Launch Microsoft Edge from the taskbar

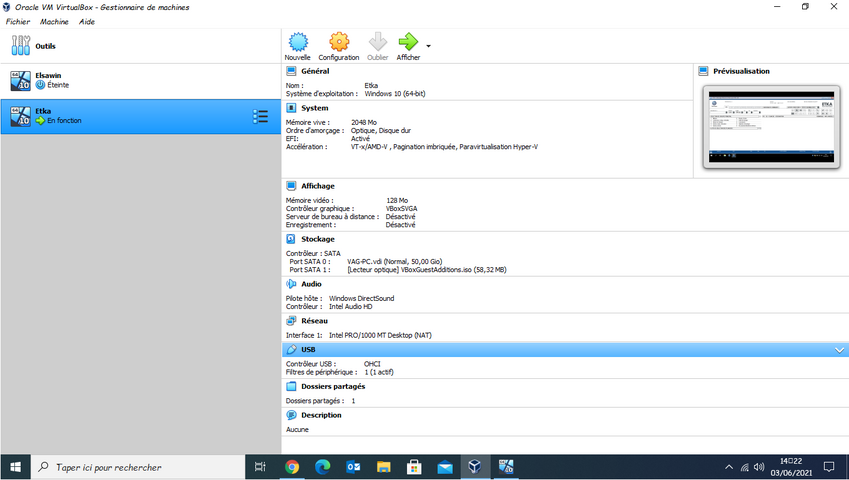[x=323, y=467]
